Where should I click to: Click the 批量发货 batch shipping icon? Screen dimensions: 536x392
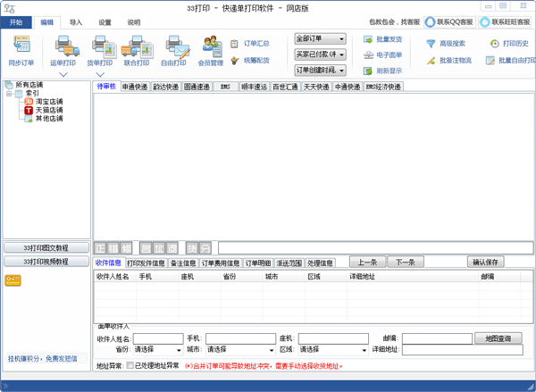click(x=368, y=39)
